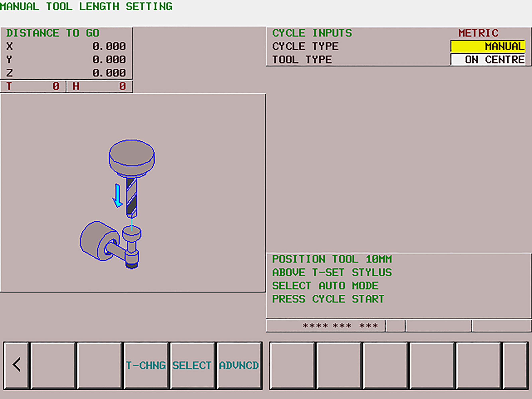Image resolution: width=532 pixels, height=399 pixels.
Task: Click the POSITION TOOL 10MM instruction
Action: 332,259
